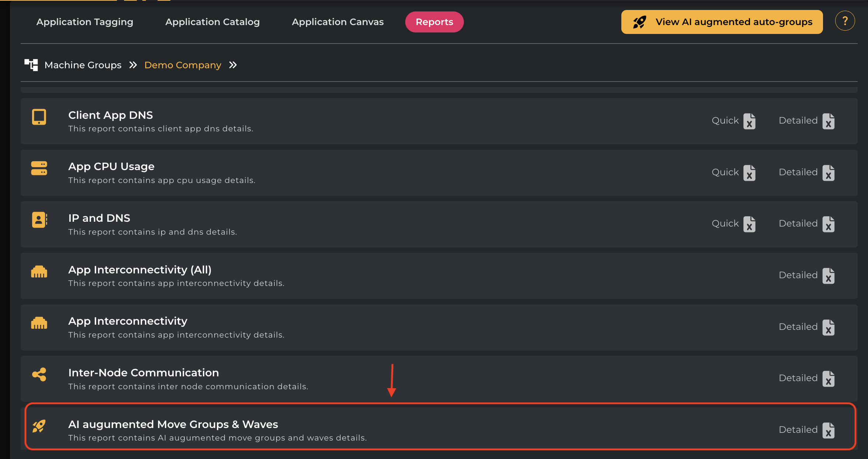Viewport: 868px width, 459px height.
Task: Click Detailed label for AI augumented Move Groups
Action: pos(798,430)
